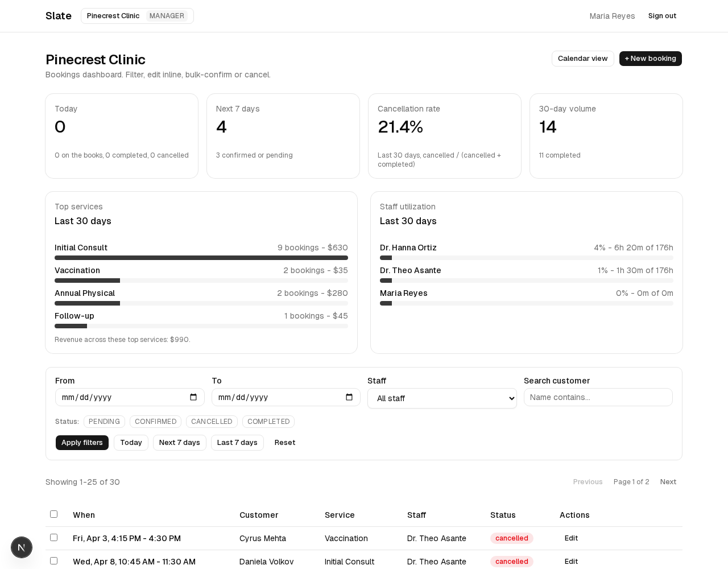Open the From date calendar picker
The width and height of the screenshot is (728, 569).
193,397
